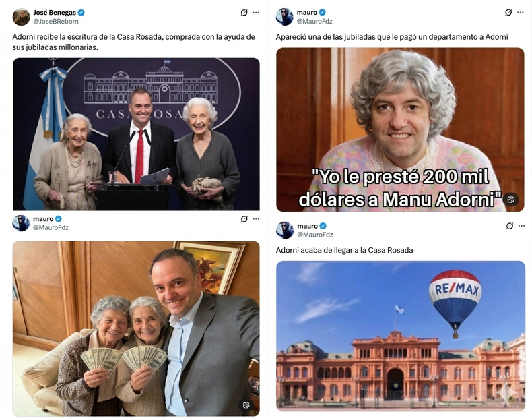The width and height of the screenshot is (532, 418).
Task: Click the José Benegas display name
Action: [55, 13]
